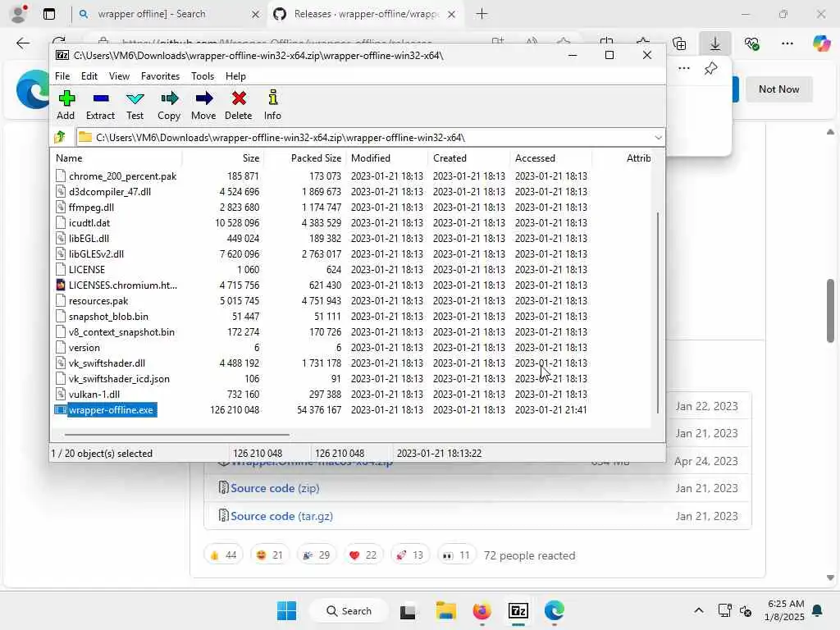The width and height of the screenshot is (840, 630).
Task: Open Source code (zip) link
Action: pyautogui.click(x=275, y=488)
